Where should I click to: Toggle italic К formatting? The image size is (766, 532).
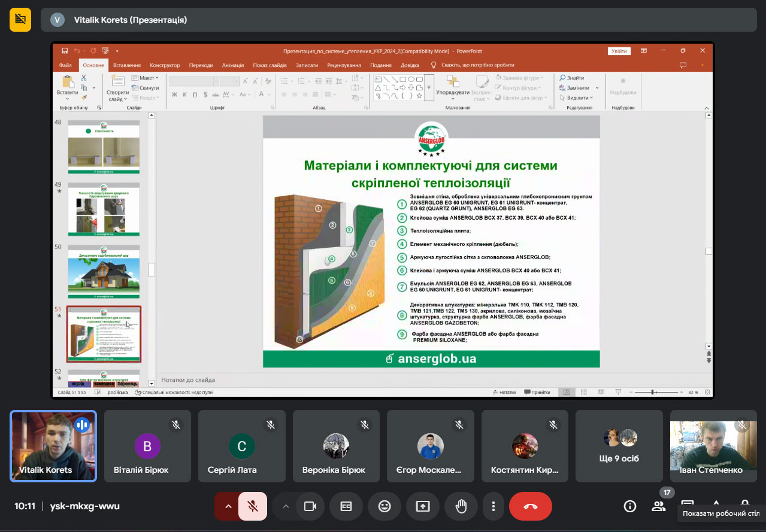(x=185, y=95)
